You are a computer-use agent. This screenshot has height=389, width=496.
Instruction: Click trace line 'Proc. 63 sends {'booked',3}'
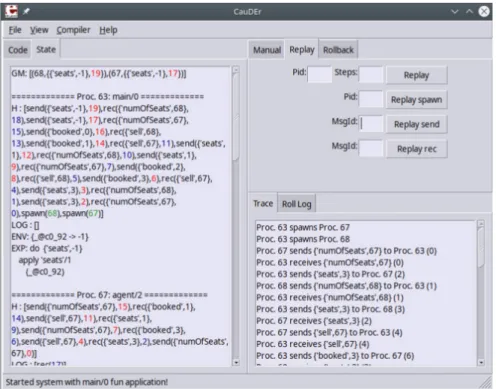pos(335,356)
